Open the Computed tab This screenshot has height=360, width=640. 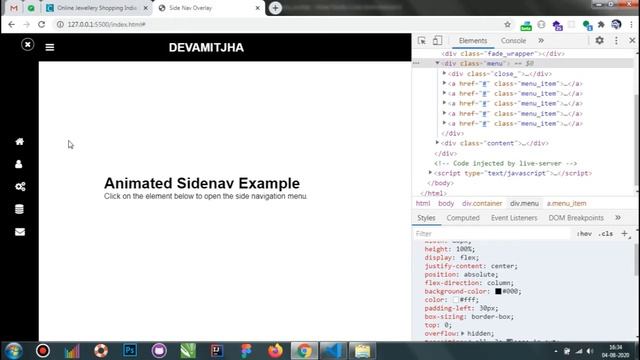coord(463,218)
